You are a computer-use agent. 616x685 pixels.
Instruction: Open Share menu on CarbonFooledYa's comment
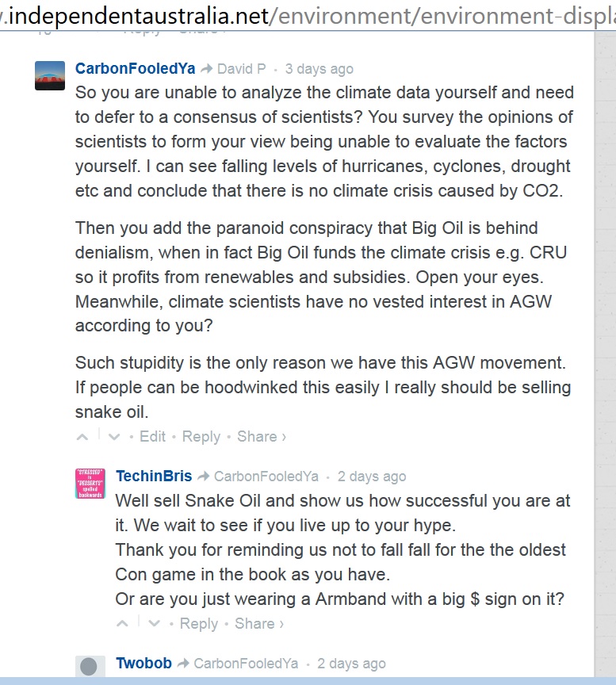(261, 436)
